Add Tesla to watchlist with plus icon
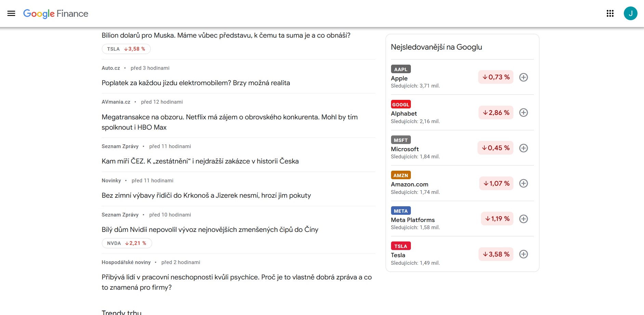Screen dimensions: 644x315 click(x=523, y=254)
